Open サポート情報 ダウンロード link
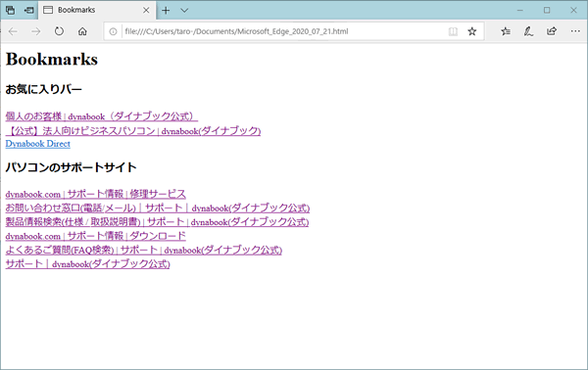 [x=96, y=236]
